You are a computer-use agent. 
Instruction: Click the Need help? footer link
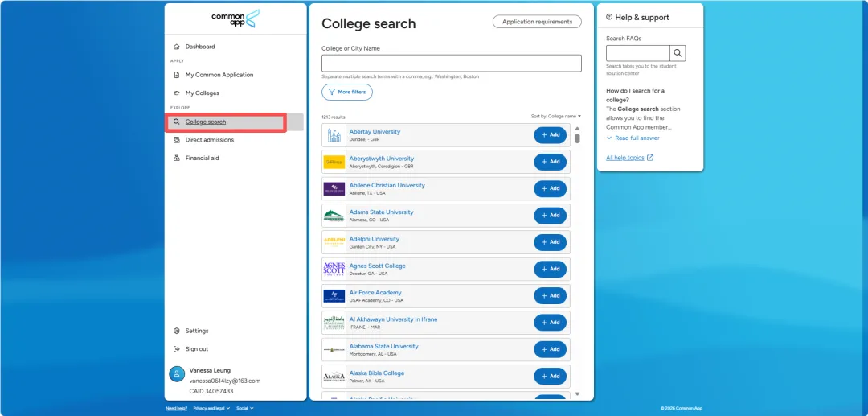click(177, 408)
